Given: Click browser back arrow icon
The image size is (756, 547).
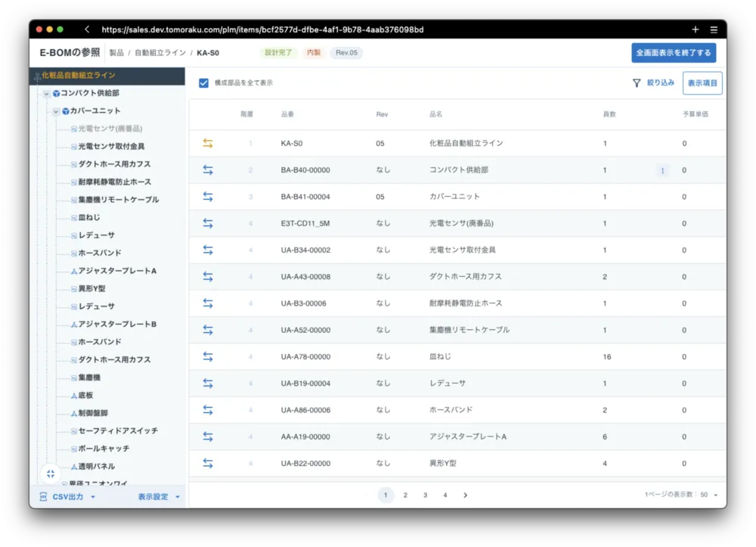Looking at the screenshot, I should point(87,30).
